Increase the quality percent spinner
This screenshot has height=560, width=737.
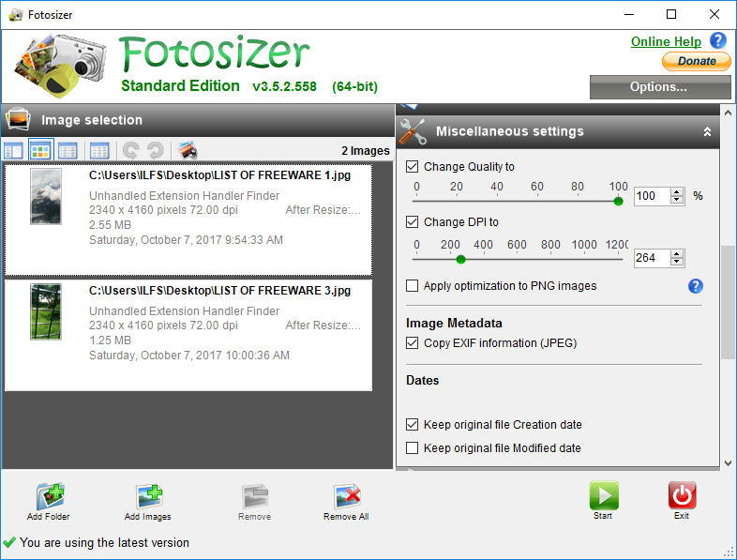click(677, 192)
